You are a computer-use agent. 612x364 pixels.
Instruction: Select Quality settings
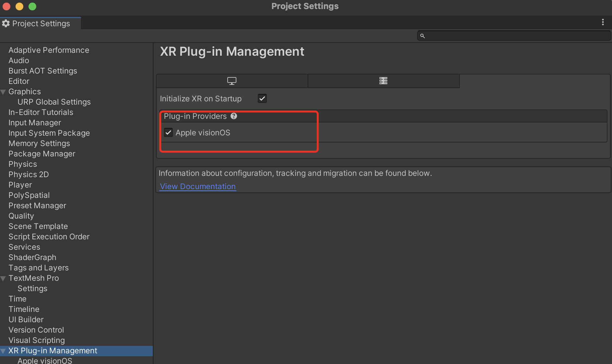pos(21,216)
